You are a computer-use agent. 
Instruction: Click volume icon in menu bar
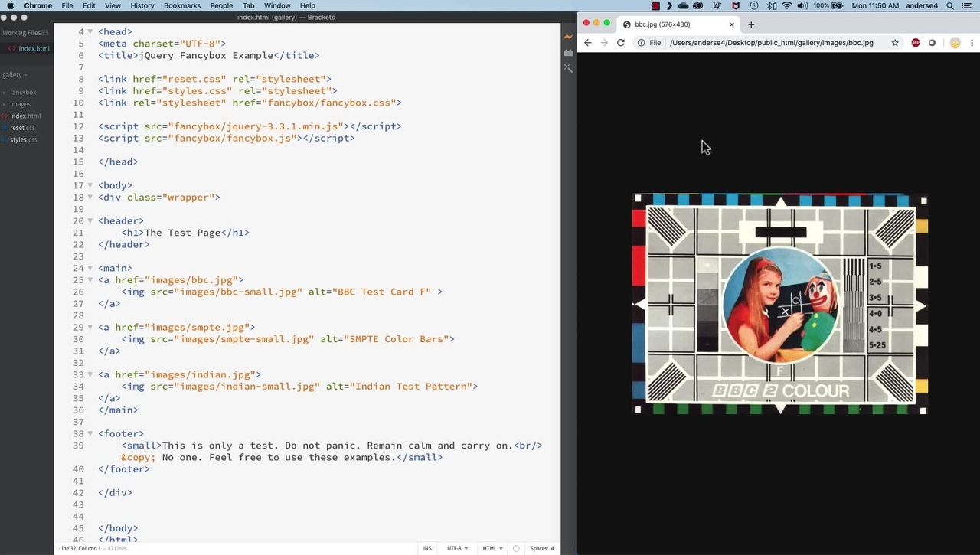802,5
